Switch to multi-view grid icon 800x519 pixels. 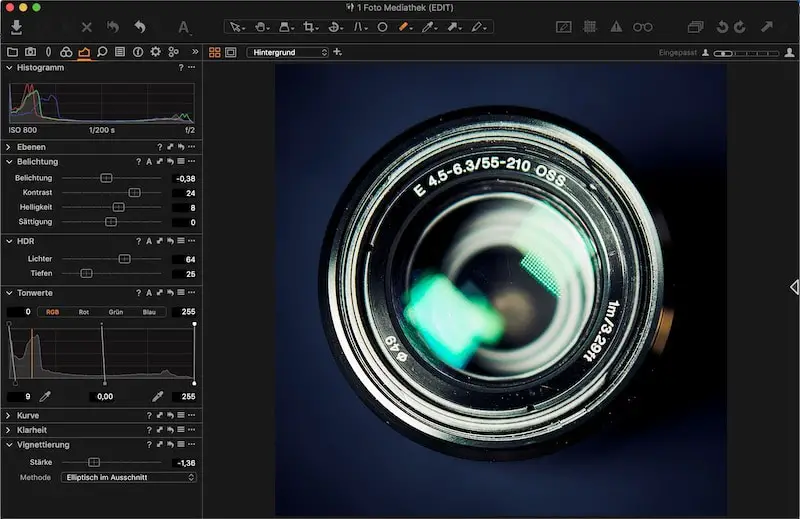pos(215,52)
